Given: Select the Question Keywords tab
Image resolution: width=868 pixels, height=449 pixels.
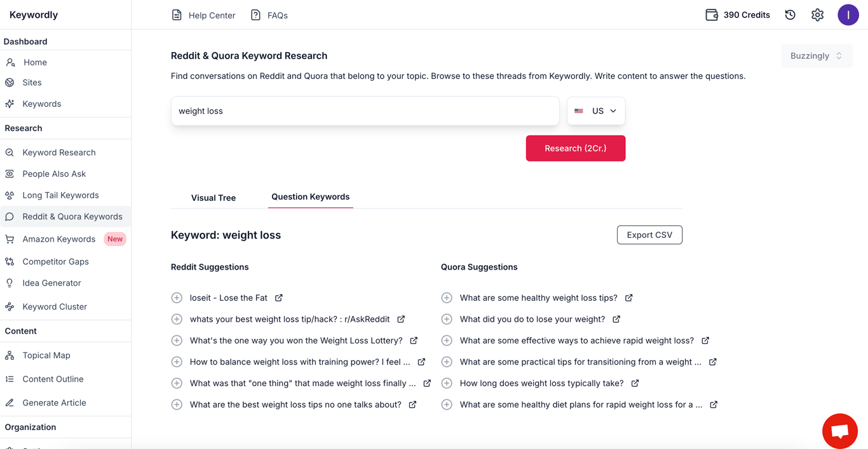Looking at the screenshot, I should [x=310, y=197].
